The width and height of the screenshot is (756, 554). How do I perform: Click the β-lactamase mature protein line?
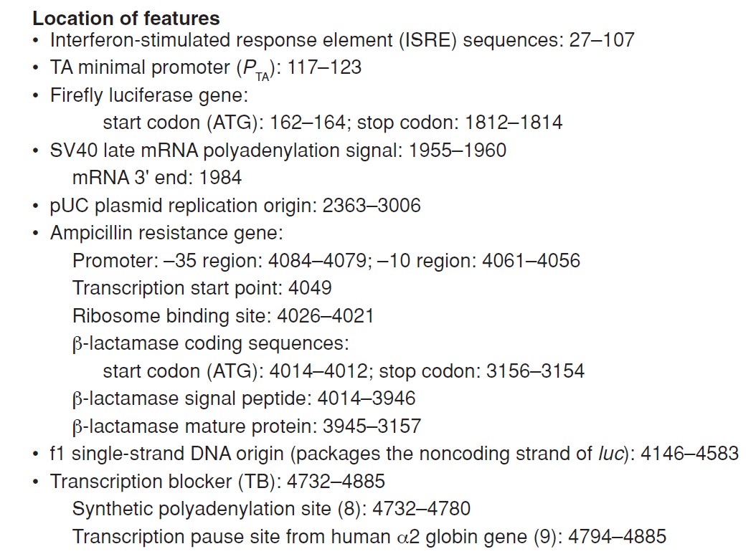click(247, 426)
